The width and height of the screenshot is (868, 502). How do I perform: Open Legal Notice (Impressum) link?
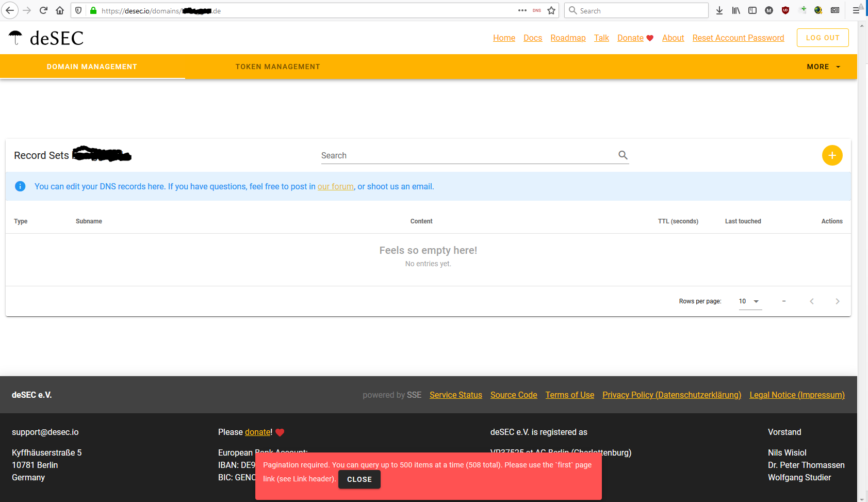coord(797,395)
